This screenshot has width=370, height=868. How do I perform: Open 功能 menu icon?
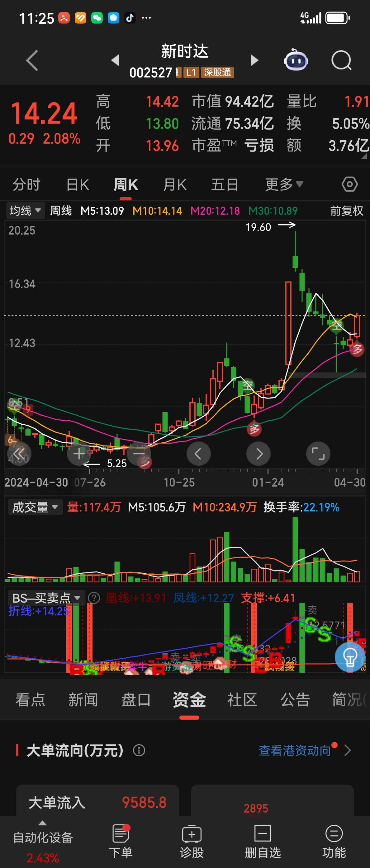334,841
